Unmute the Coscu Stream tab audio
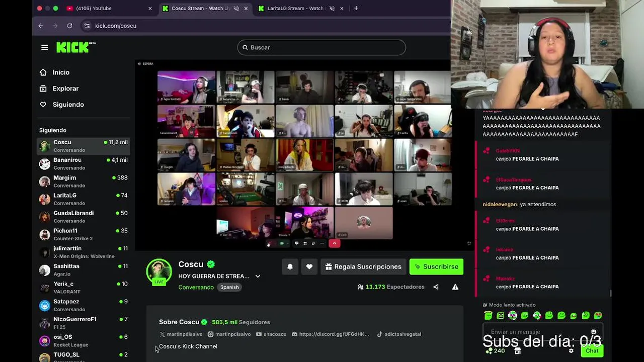The height and width of the screenshot is (362, 644). click(236, 8)
